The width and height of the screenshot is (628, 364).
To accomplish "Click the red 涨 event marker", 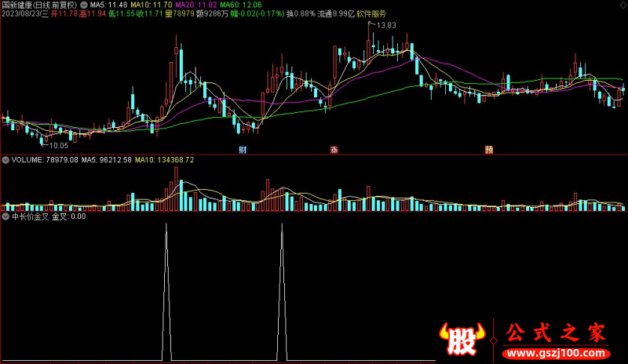I will point(334,150).
